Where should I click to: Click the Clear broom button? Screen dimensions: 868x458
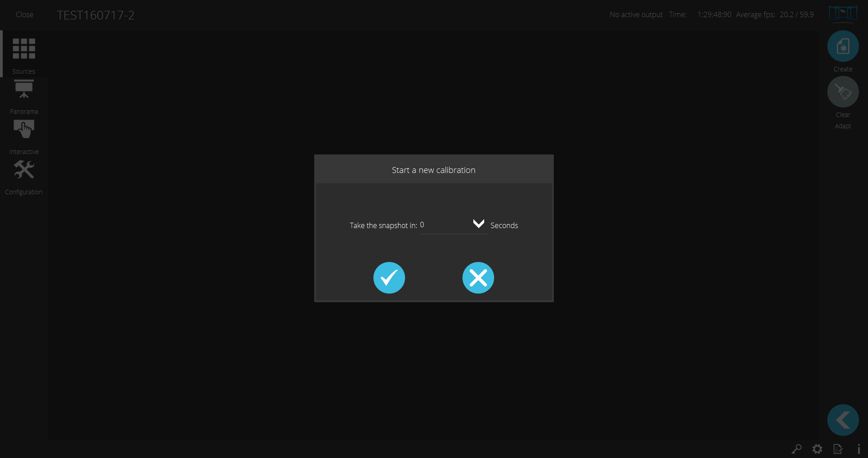pos(843,92)
